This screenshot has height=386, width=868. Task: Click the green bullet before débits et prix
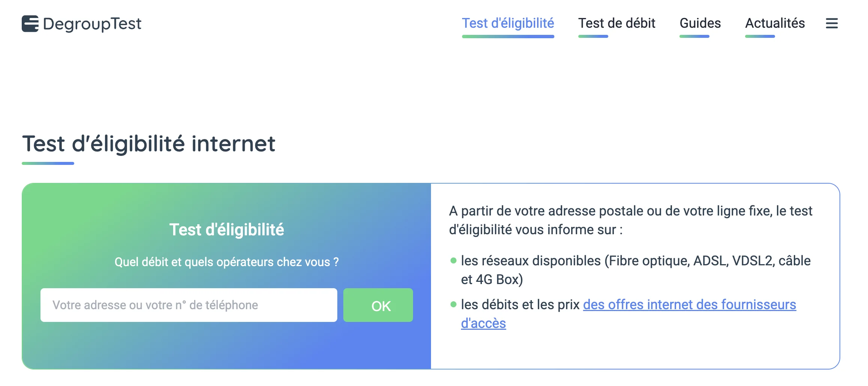453,304
